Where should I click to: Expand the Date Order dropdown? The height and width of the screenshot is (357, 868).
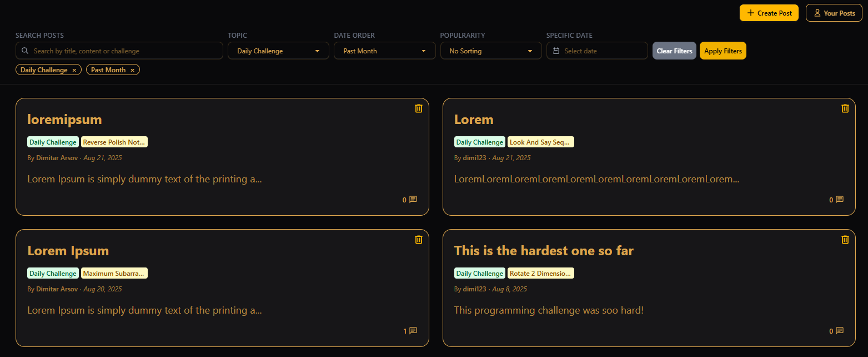click(384, 51)
